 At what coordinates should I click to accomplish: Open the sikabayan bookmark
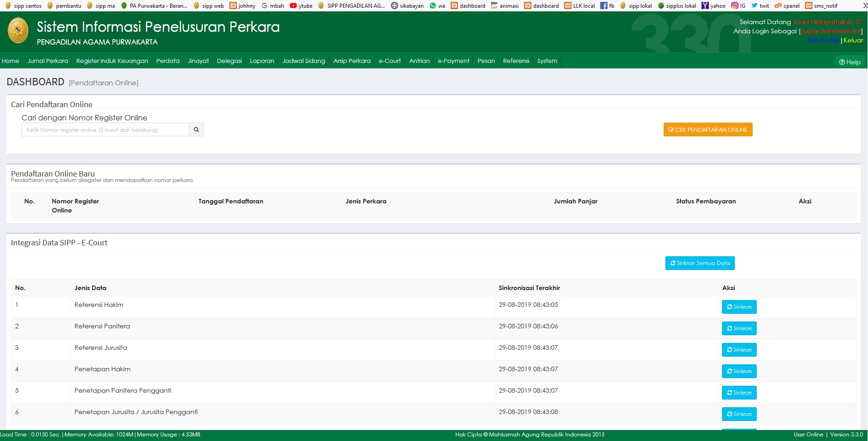click(x=407, y=5)
